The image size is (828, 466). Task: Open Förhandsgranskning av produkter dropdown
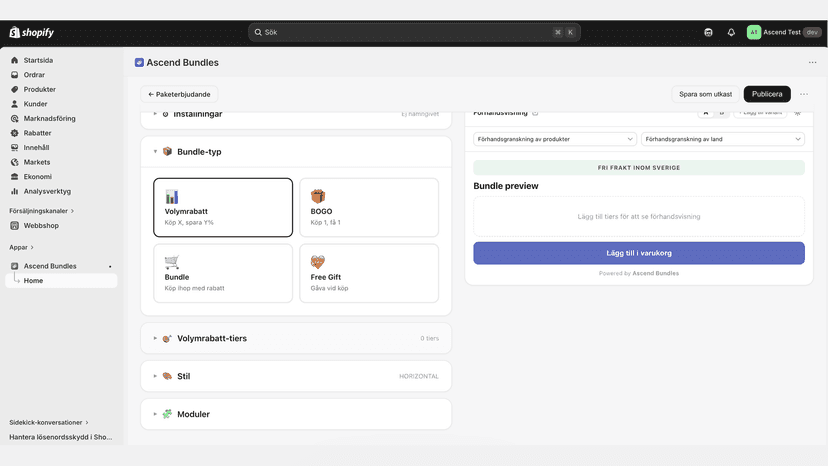pyautogui.click(x=554, y=139)
